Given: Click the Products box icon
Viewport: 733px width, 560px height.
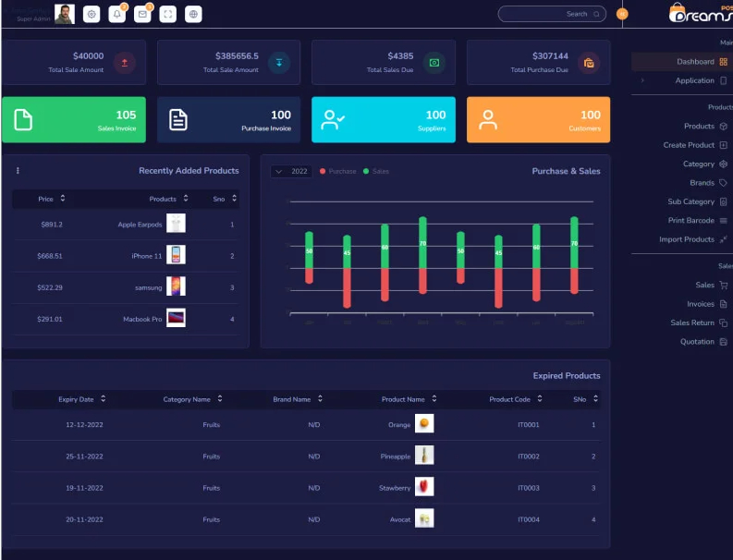Looking at the screenshot, I should pos(723,127).
